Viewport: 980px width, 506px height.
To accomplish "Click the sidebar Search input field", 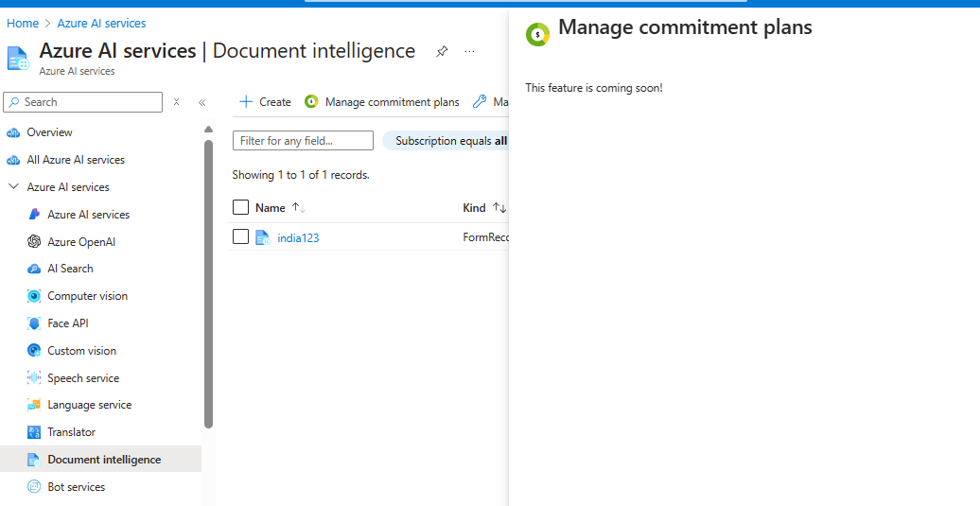I will (82, 102).
